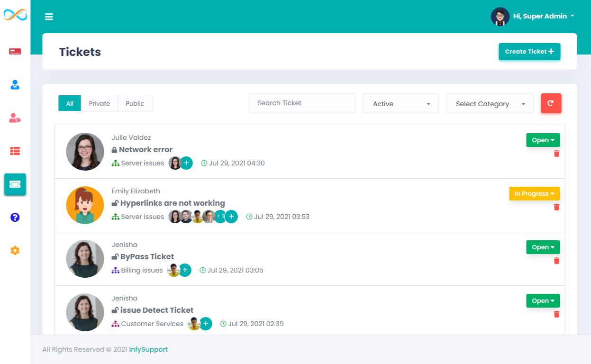
Task: Switch to the Public tickets filter
Action: (135, 103)
